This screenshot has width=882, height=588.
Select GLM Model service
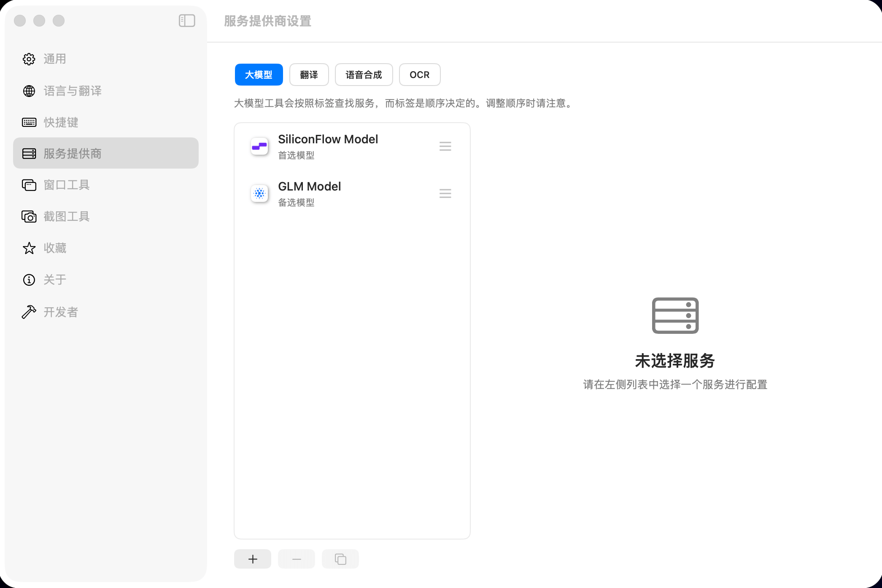click(x=309, y=193)
